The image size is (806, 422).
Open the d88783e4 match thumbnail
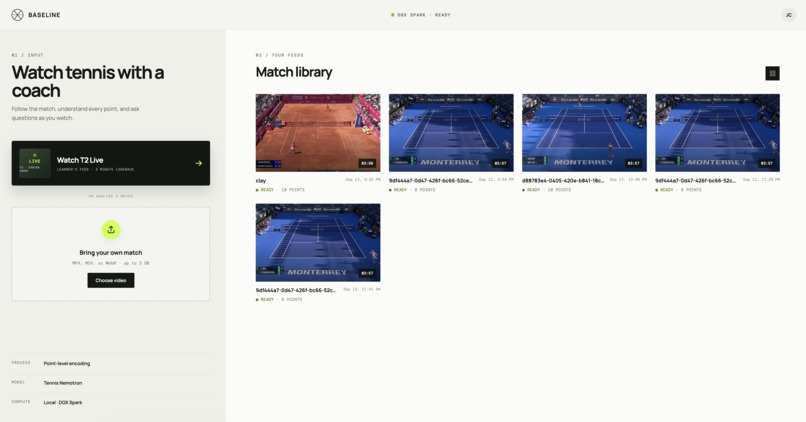(x=584, y=133)
